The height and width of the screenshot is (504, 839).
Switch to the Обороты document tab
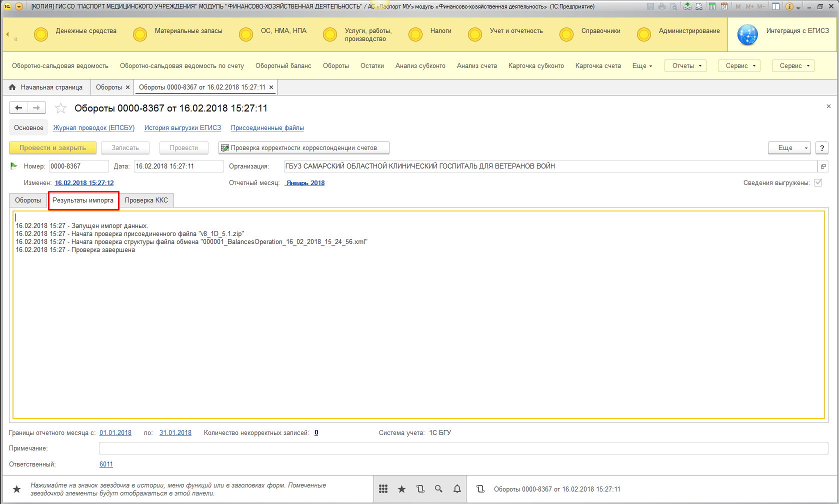pyautogui.click(x=28, y=200)
